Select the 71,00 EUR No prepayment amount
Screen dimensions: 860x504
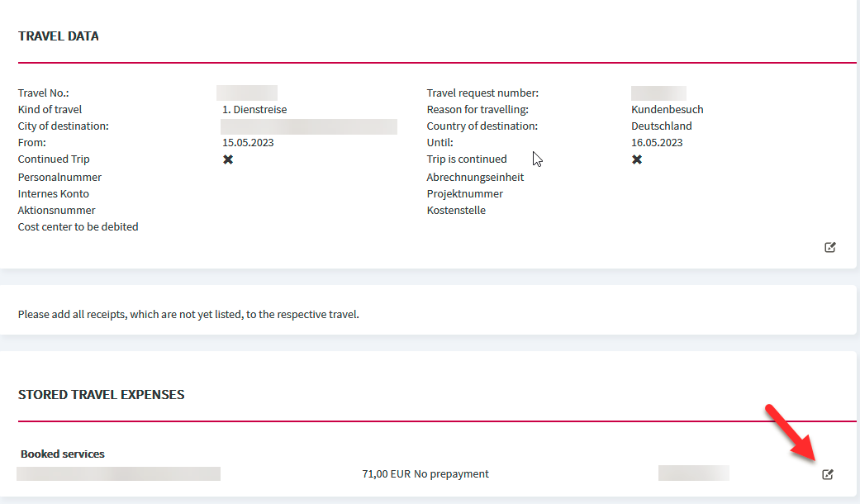pyautogui.click(x=425, y=473)
